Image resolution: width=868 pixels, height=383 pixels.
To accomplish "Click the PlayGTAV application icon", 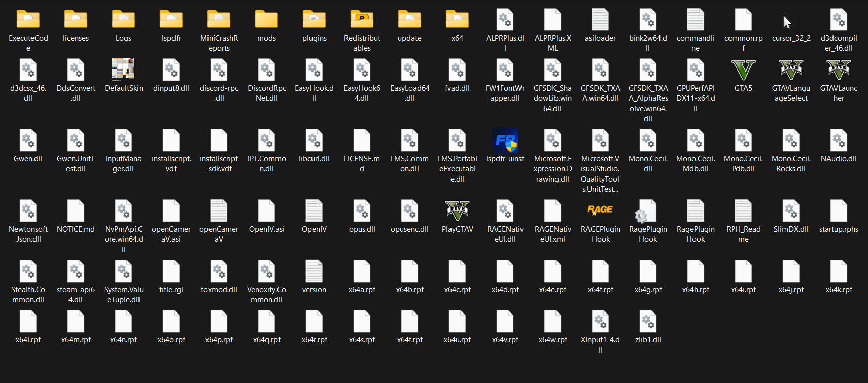I will pos(458,211).
